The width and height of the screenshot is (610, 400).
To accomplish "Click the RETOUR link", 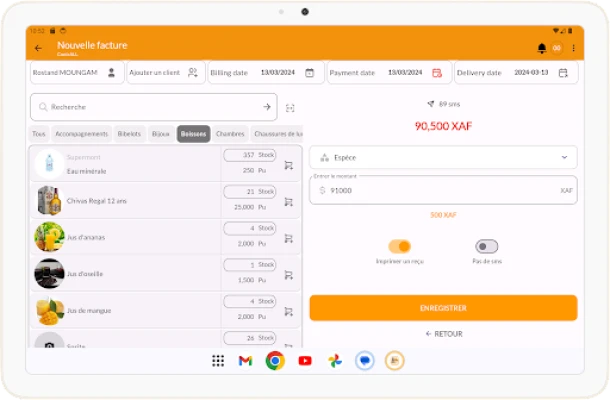I will pos(443,334).
